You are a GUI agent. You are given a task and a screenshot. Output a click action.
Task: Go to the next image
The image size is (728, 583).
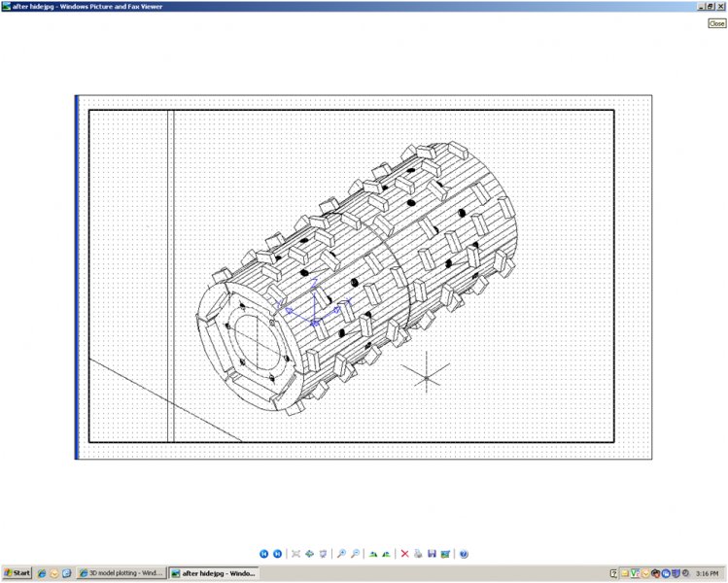pos(277,554)
